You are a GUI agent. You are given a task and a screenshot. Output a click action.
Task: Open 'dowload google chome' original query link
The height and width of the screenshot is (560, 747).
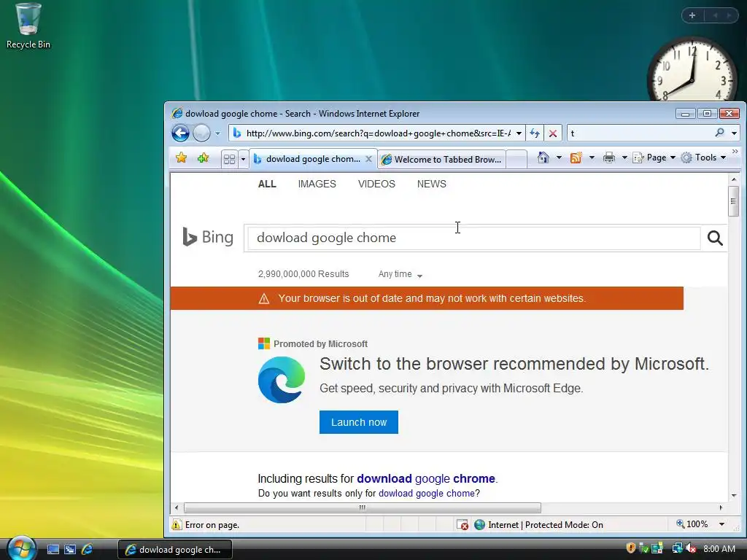(426, 494)
